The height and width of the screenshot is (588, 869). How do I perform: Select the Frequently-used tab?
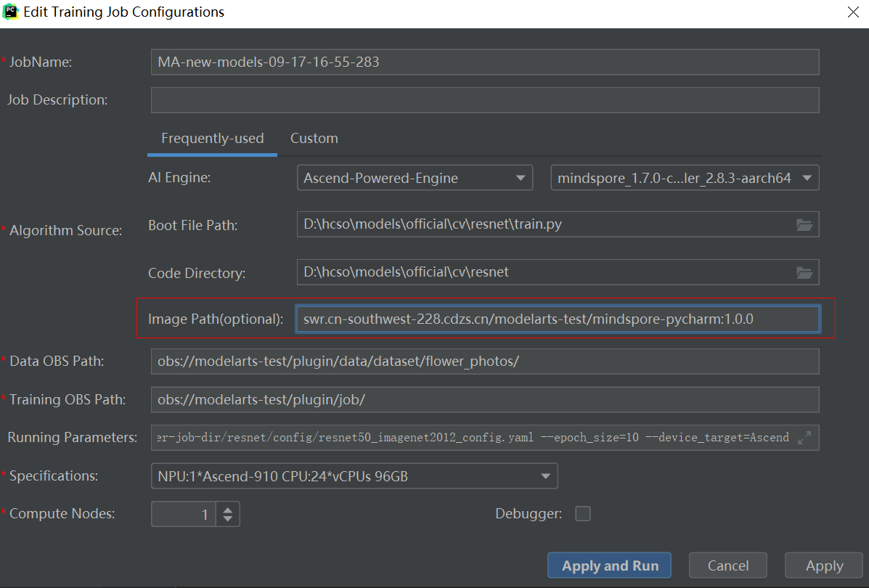[212, 138]
